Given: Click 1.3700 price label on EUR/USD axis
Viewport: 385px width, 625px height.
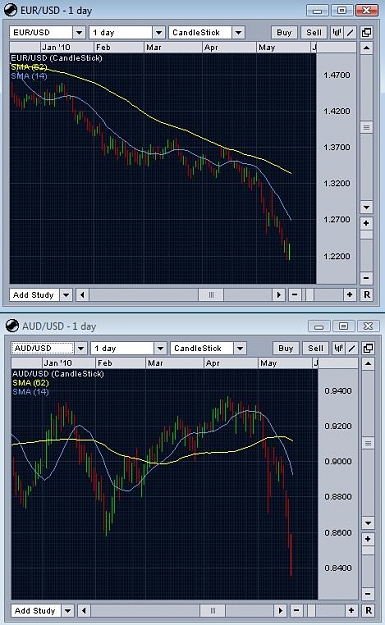Looking at the screenshot, I should point(337,147).
